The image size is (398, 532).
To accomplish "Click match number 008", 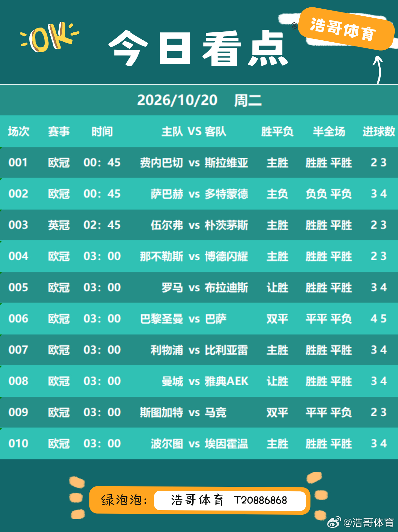I will (18, 381).
